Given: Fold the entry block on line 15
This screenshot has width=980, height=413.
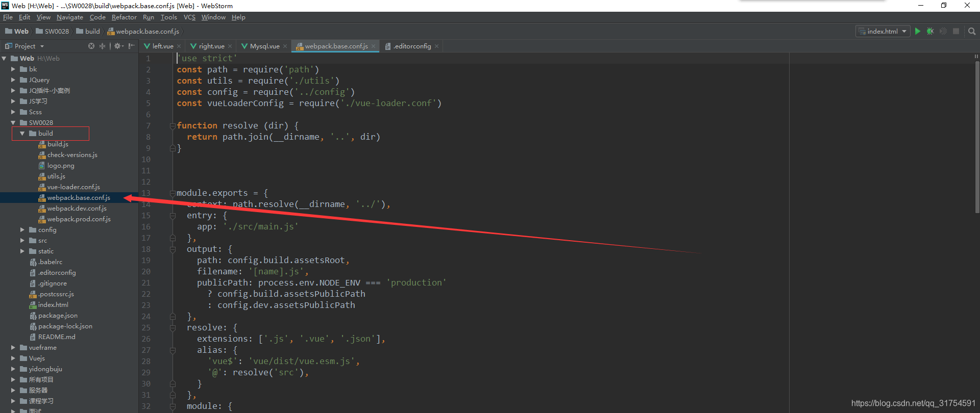Looking at the screenshot, I should tap(173, 215).
